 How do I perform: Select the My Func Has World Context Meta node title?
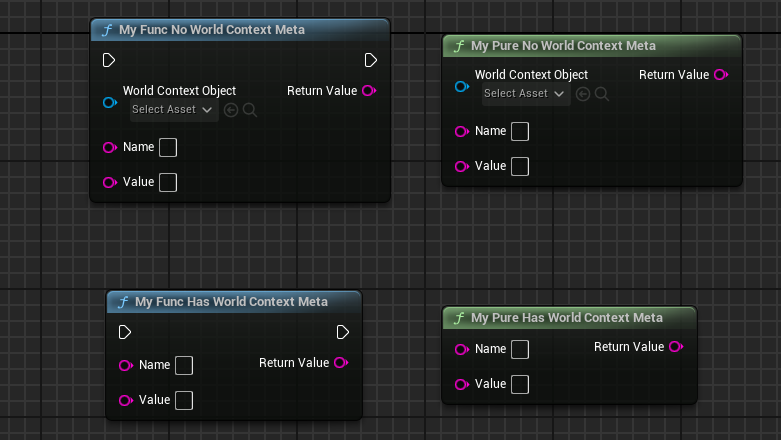[x=231, y=301]
